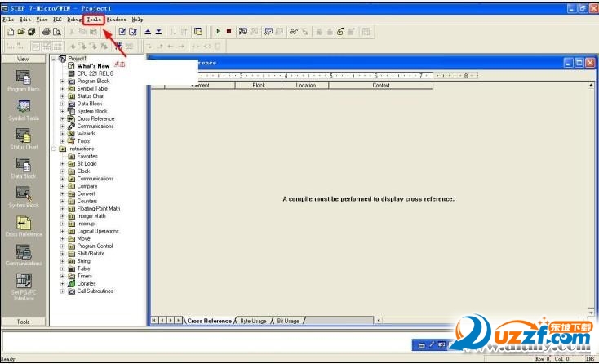
Task: Open Cross Reference from the View sidebar
Action: click(24, 226)
